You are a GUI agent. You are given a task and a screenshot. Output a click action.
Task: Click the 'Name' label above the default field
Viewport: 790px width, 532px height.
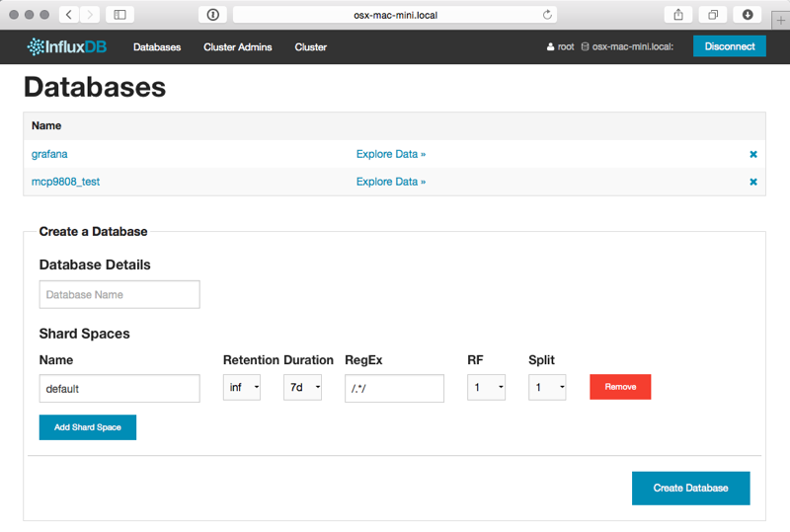pyautogui.click(x=56, y=360)
